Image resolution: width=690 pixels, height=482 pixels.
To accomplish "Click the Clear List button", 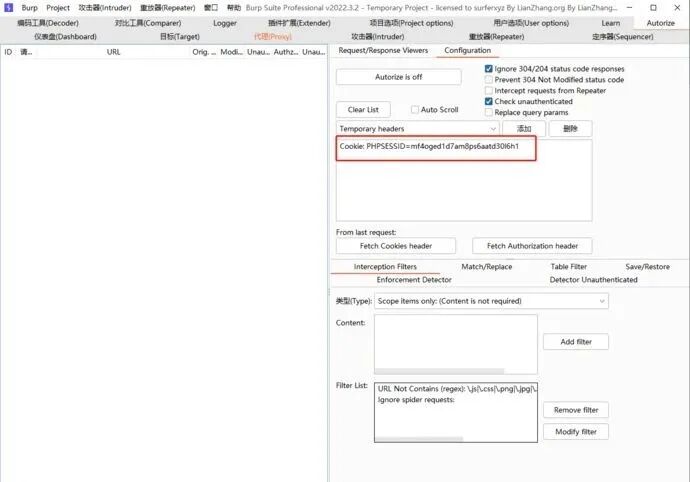I will click(363, 110).
